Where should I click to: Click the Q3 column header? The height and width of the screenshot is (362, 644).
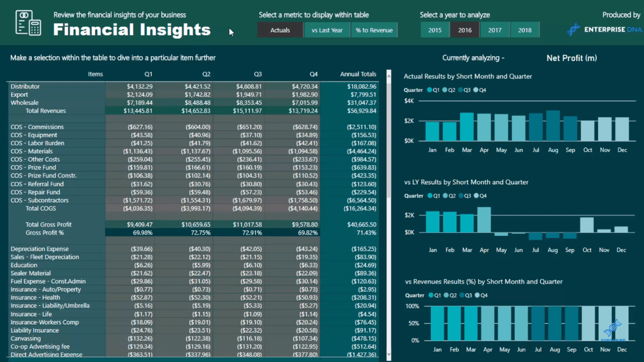[x=257, y=74]
